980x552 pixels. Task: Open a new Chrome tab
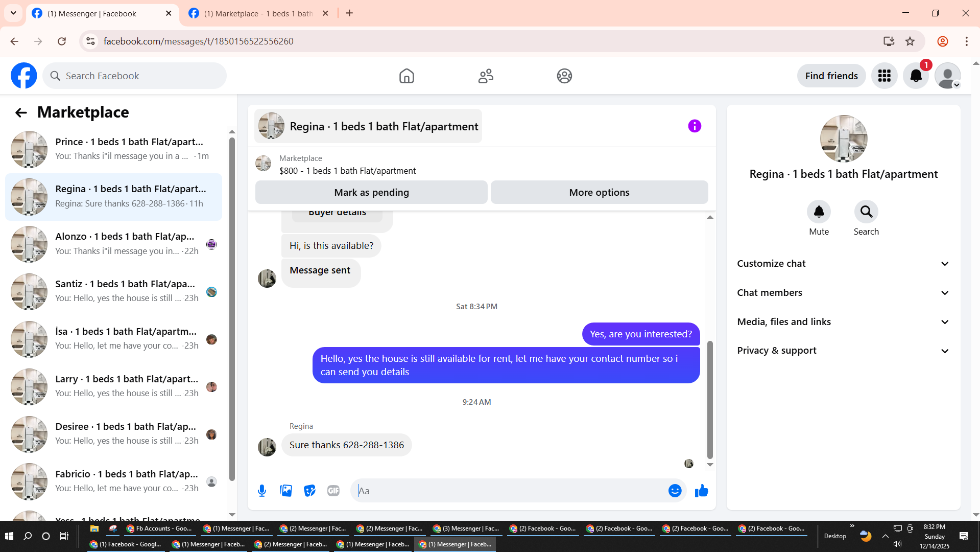click(349, 13)
